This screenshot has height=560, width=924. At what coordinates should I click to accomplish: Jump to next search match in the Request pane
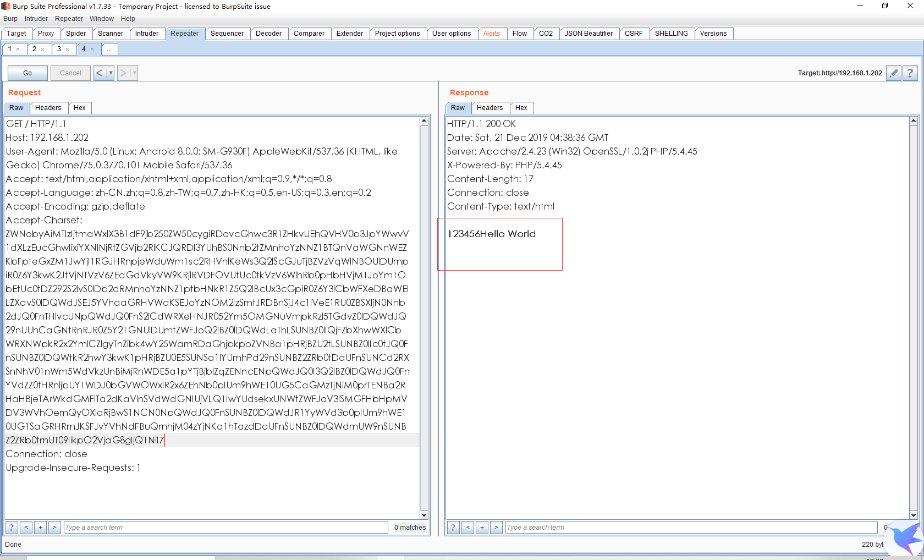pos(54,528)
